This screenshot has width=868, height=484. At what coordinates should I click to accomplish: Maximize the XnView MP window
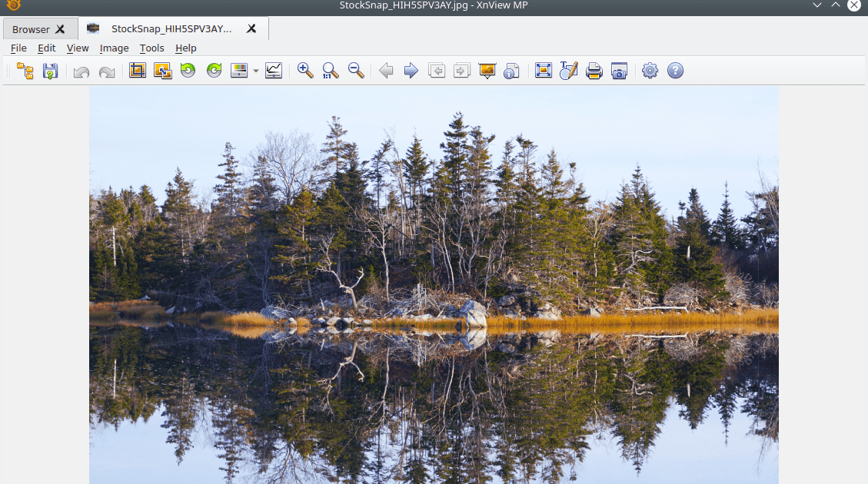click(836, 5)
